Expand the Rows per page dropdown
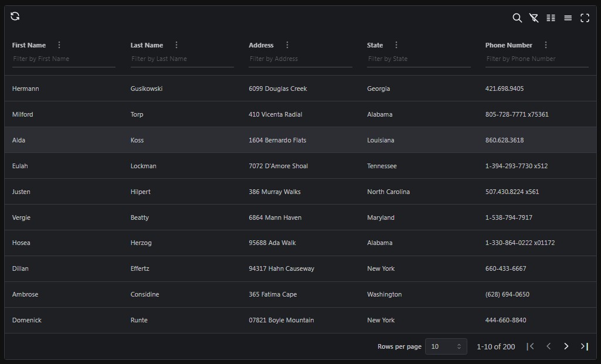The height and width of the screenshot is (364, 601). (x=446, y=346)
